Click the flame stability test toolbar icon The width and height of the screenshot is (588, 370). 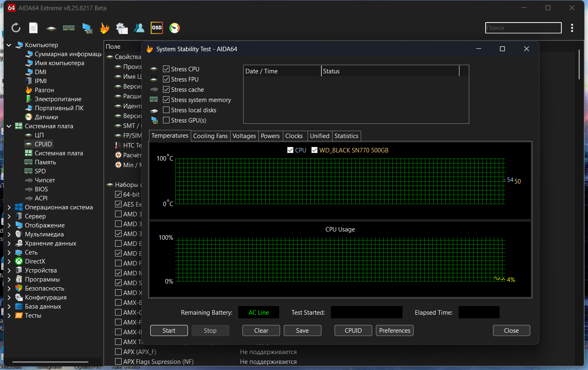104,28
